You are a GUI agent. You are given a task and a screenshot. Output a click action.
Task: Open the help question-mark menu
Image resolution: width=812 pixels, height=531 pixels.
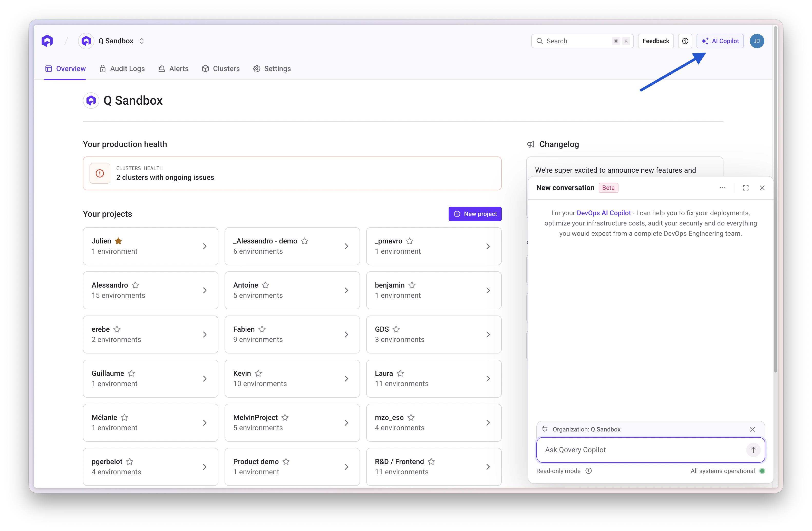[685, 41]
